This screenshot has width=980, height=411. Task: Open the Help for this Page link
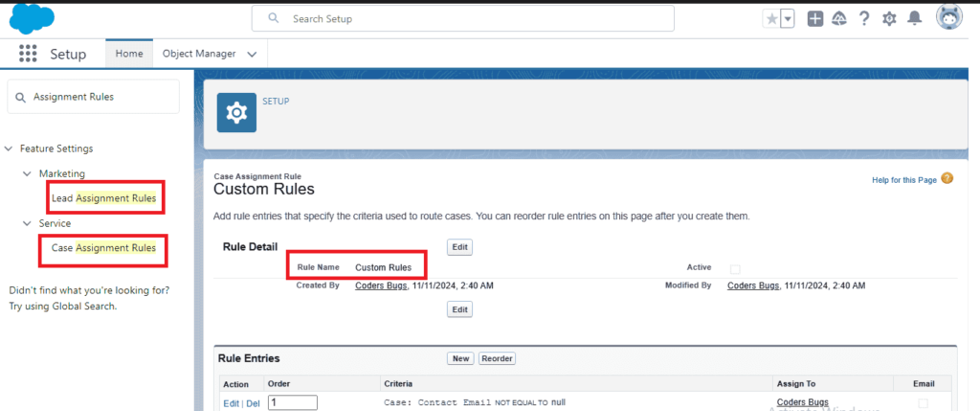[x=904, y=180]
